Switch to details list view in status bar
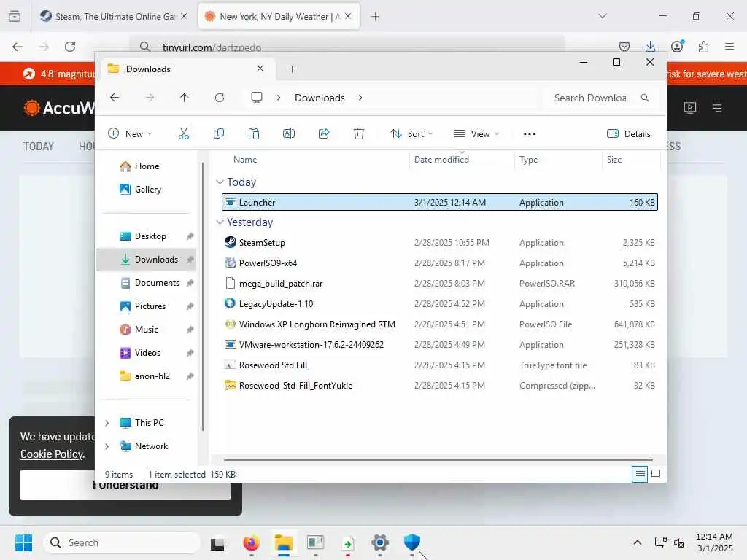 (x=640, y=474)
